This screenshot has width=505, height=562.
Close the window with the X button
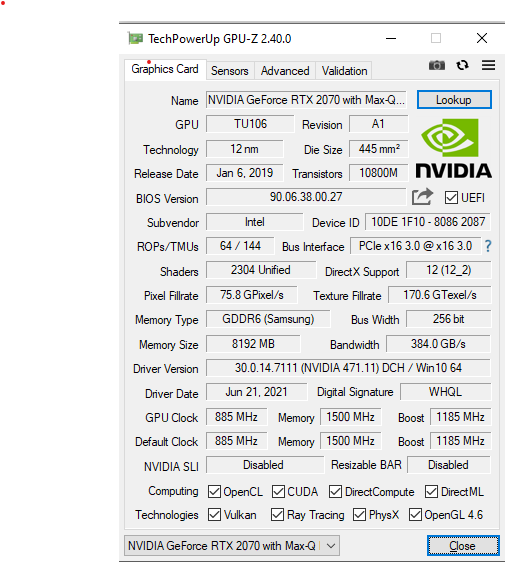click(482, 38)
